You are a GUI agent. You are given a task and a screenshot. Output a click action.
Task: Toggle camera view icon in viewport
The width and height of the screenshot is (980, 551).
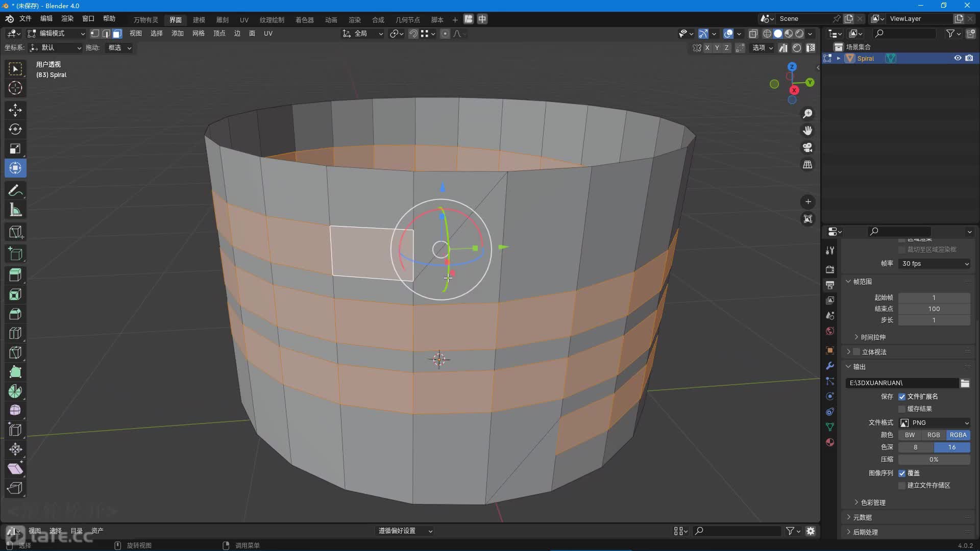pos(807,147)
